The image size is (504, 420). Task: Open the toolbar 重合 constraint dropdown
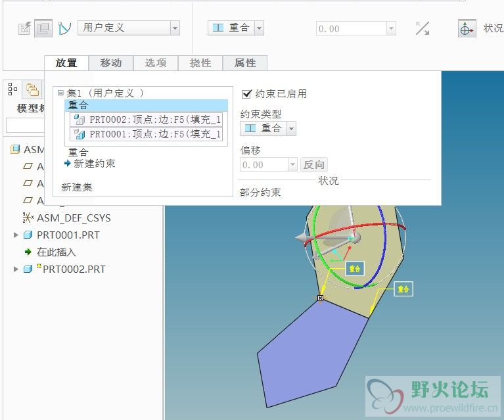259,28
